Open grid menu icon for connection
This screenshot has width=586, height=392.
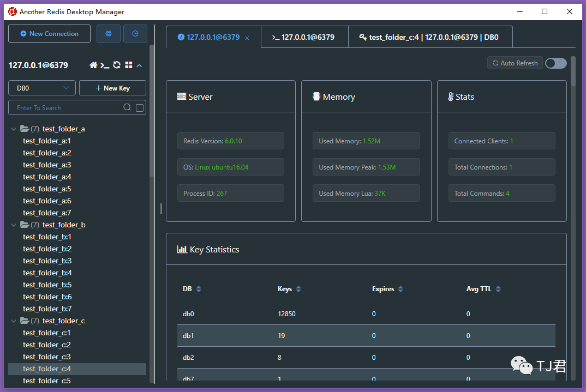point(129,65)
